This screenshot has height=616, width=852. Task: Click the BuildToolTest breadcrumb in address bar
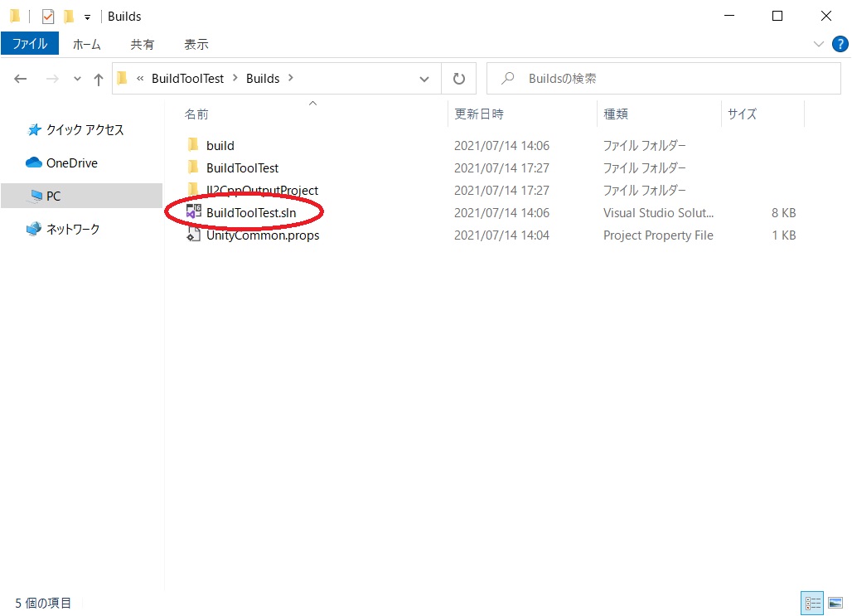point(187,78)
